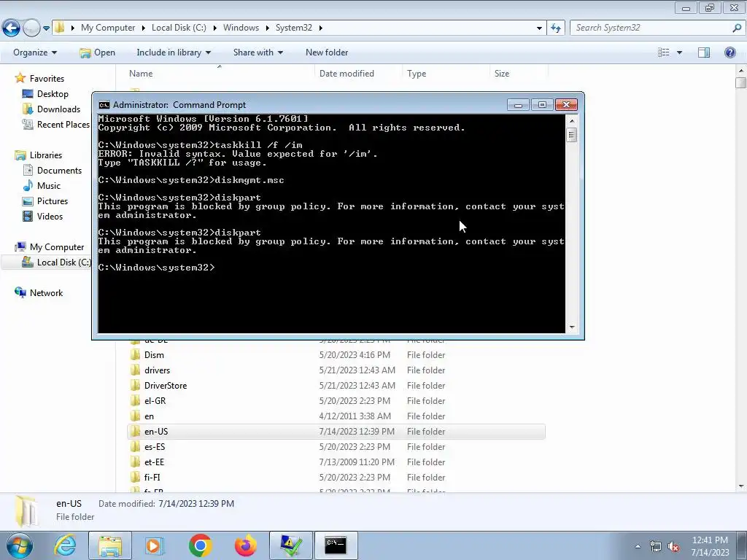Select the et-EE folder
The height and width of the screenshot is (560, 747).
[x=336, y=462]
